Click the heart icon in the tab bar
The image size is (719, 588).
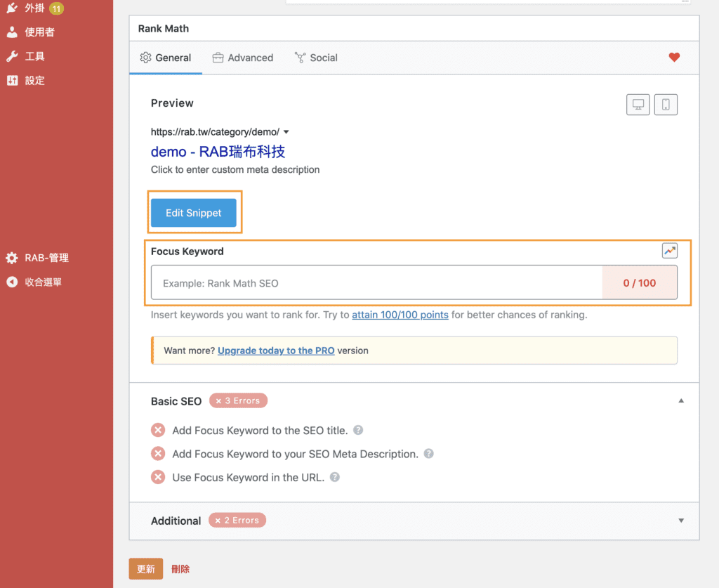click(x=674, y=58)
